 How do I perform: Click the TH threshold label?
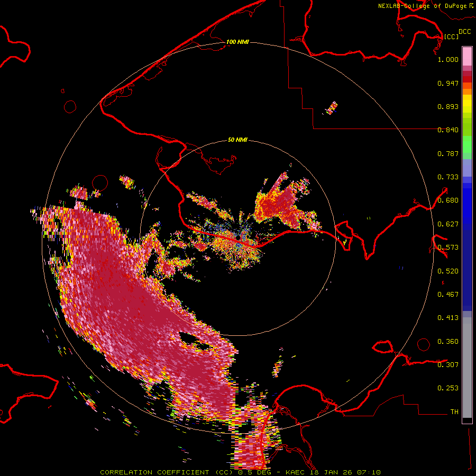click(454, 412)
